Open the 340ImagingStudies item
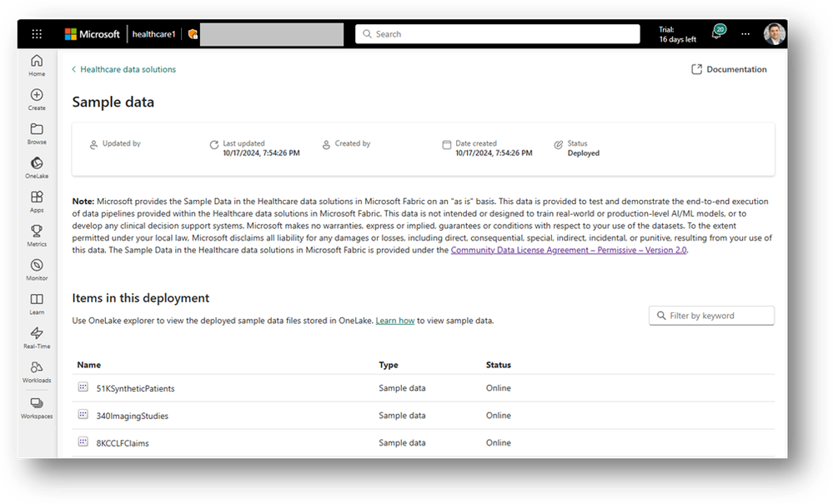The image size is (833, 504). (133, 416)
